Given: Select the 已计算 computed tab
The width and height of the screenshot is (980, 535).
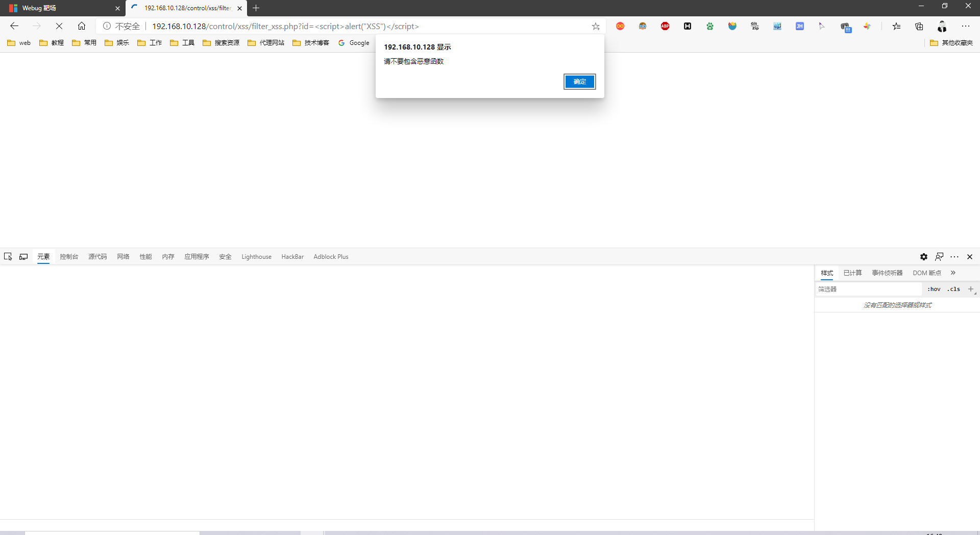Looking at the screenshot, I should point(852,273).
